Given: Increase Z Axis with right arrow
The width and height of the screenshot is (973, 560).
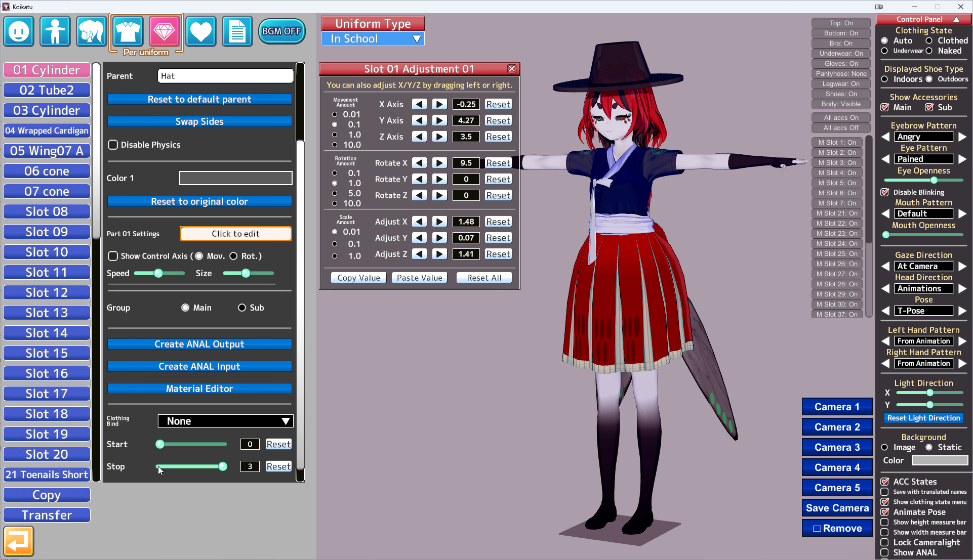Looking at the screenshot, I should (439, 137).
